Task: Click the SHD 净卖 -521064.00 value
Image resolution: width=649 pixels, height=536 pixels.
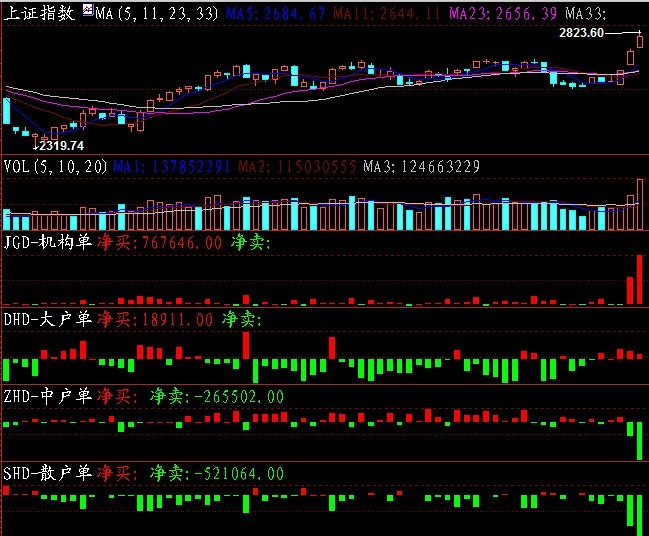Action: pos(214,472)
